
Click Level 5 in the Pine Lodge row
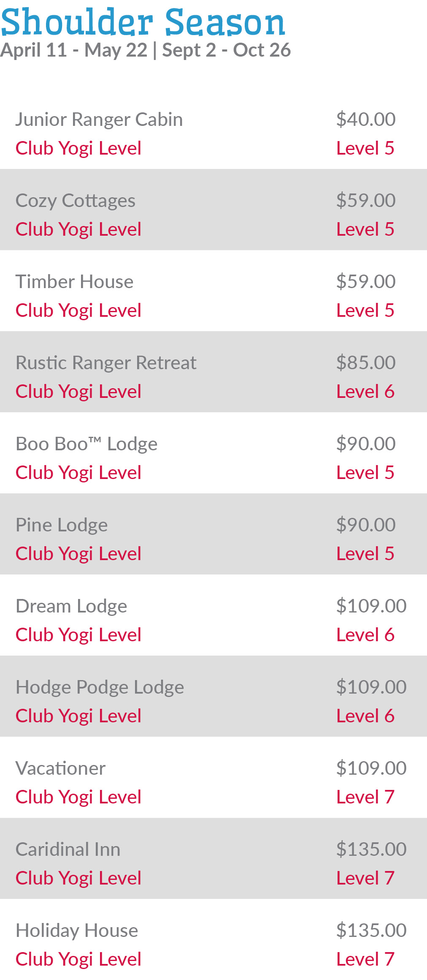365,554
